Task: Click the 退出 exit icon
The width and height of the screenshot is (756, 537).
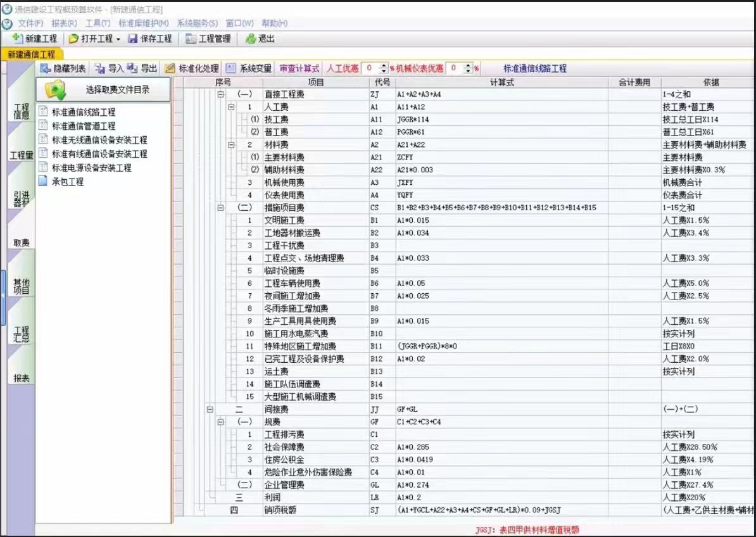Action: (251, 39)
